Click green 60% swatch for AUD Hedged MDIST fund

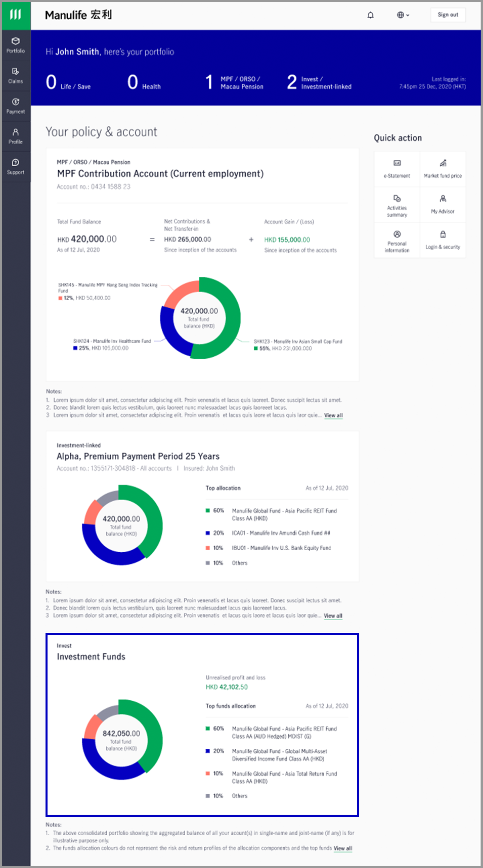coord(207,729)
